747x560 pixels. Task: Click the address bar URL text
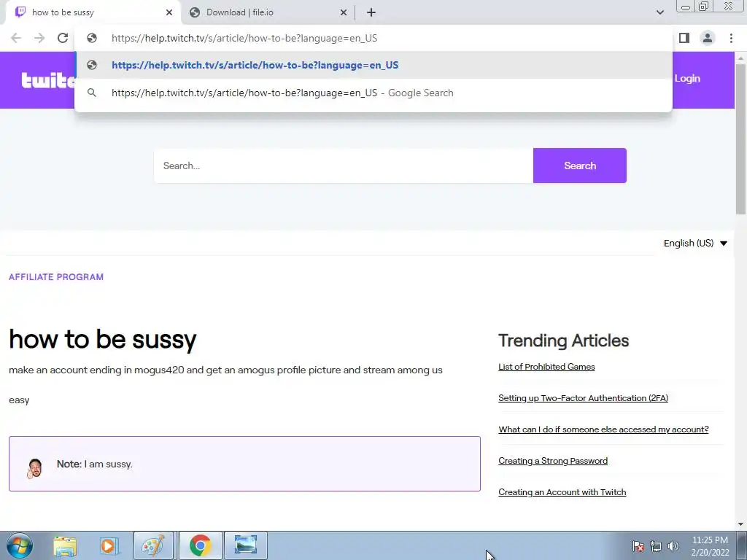coord(244,38)
